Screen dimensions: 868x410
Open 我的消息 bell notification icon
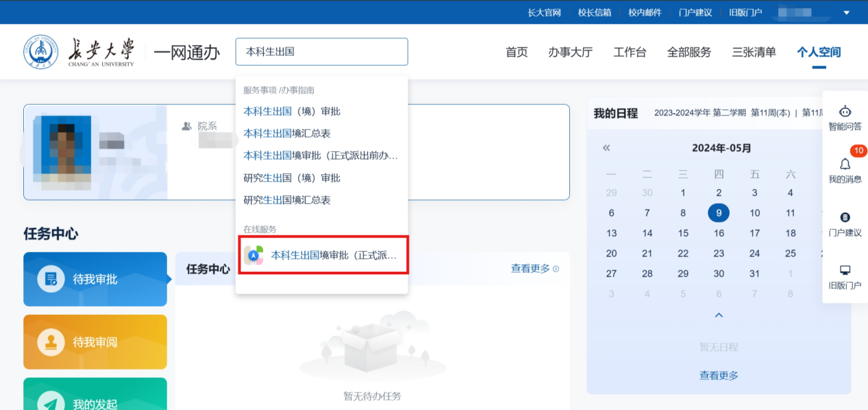pos(845,164)
